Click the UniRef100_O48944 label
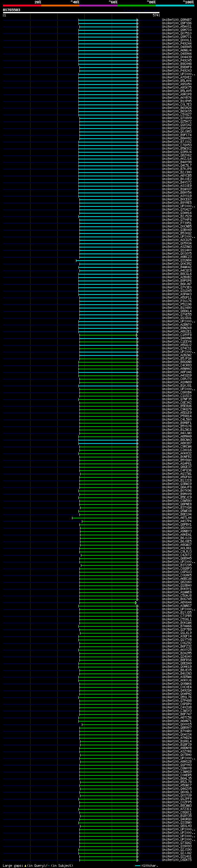197x868 pixels. coord(177,54)
